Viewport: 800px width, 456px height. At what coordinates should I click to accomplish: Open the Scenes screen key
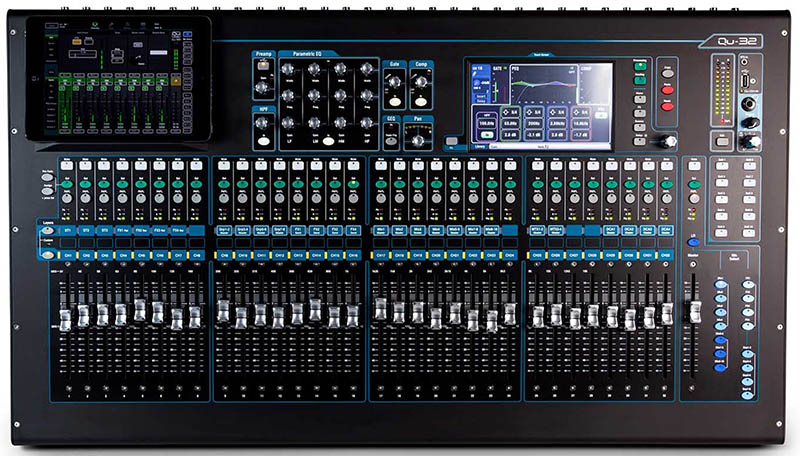640,127
